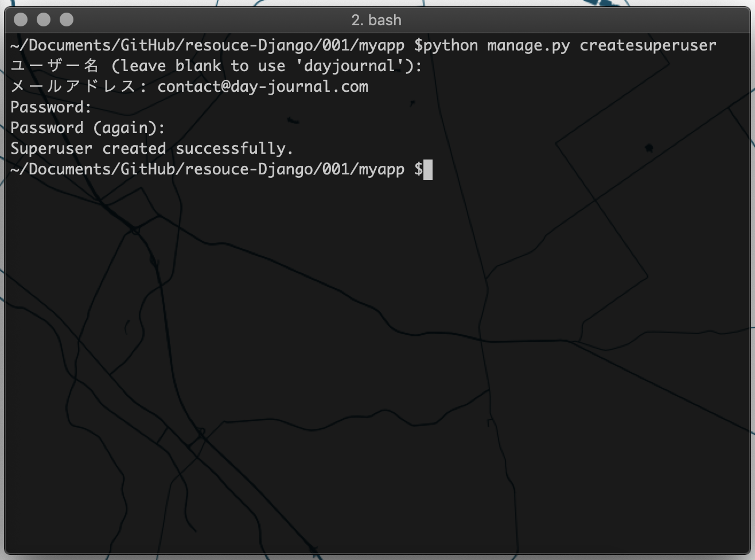Screen dimensions: 755x560
Task: Click the "Superuser created successfully." message
Action: pyautogui.click(x=152, y=149)
